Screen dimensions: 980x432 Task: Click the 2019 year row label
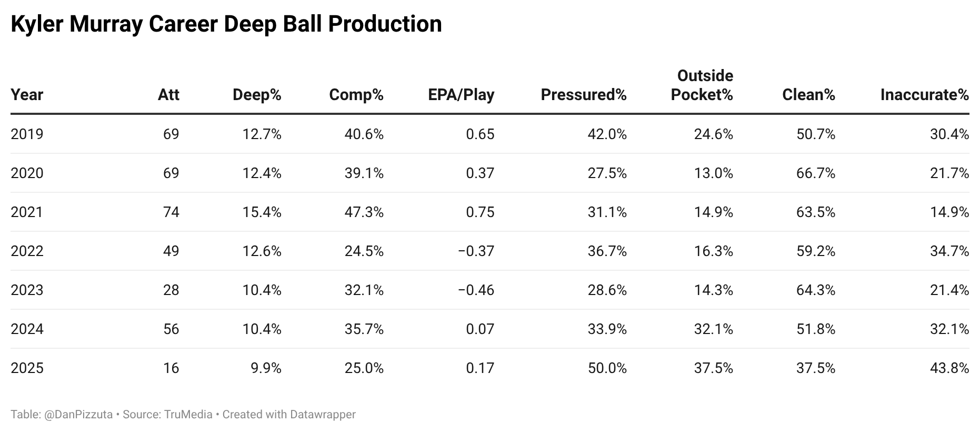click(27, 134)
